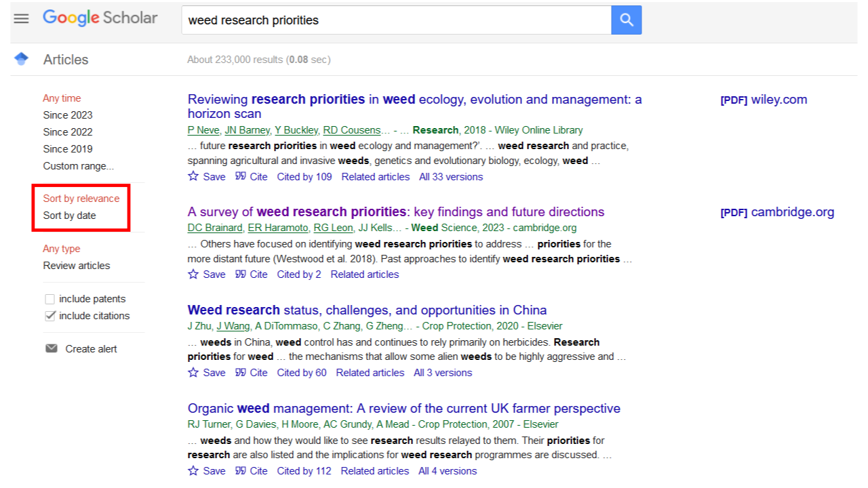Click Cite quote icon for Brainard survey result
Screen dimensions: 868x488
241,274
